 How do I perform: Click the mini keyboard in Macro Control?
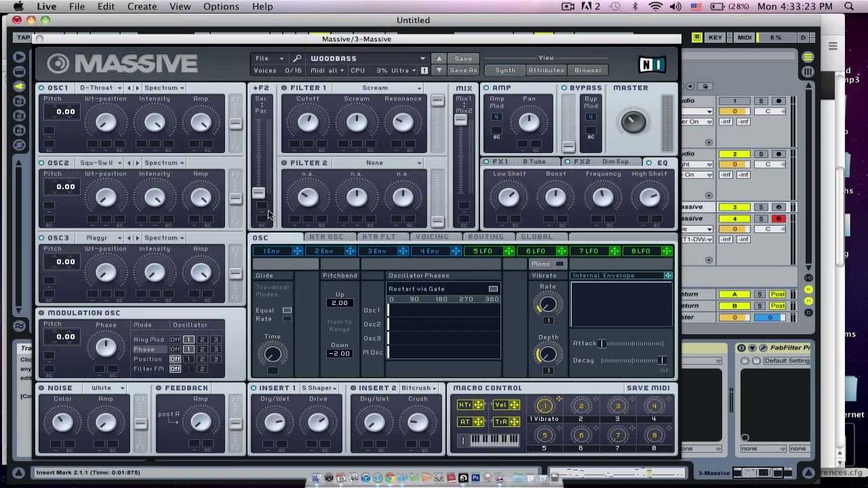coord(494,441)
